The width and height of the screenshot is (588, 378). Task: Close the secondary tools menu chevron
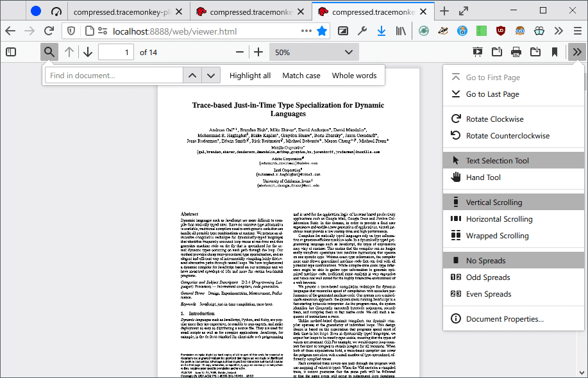[x=577, y=52]
